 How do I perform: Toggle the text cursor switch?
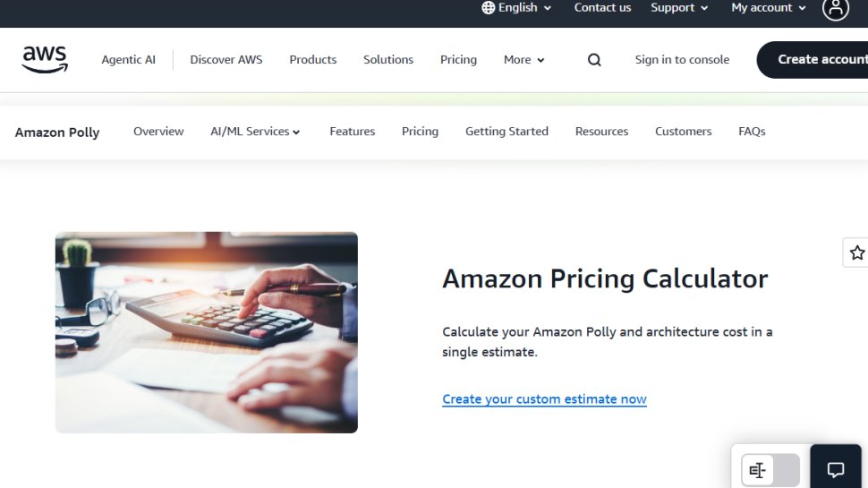(770, 470)
